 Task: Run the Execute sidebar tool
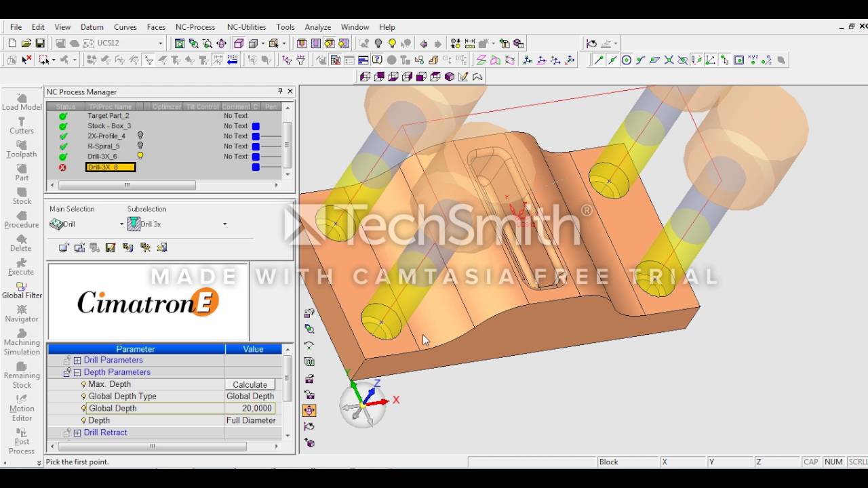pyautogui.click(x=22, y=267)
